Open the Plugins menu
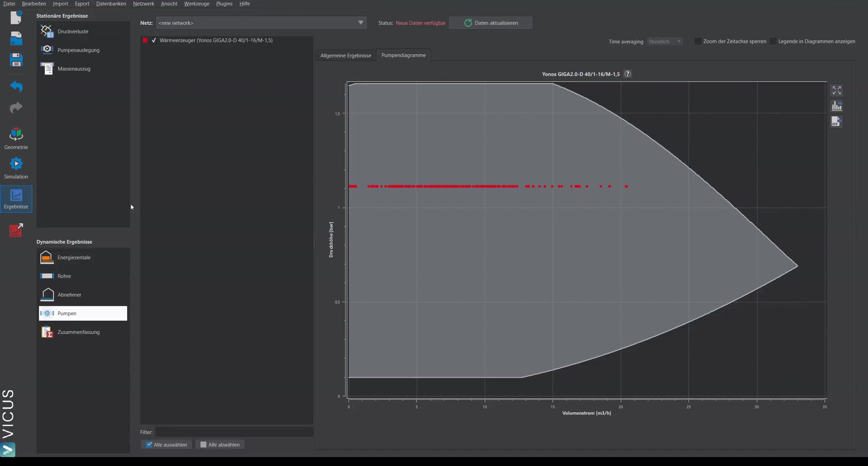The image size is (868, 466). coord(224,4)
